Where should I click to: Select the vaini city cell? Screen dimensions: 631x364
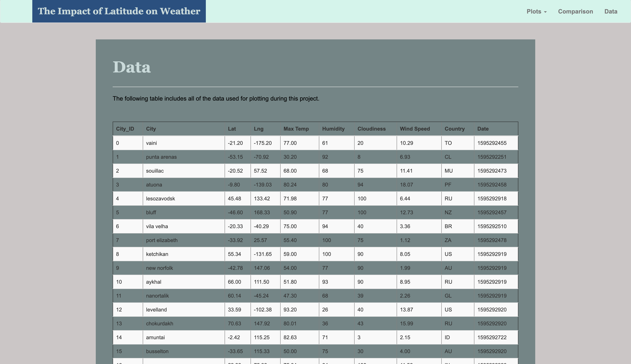(151, 143)
